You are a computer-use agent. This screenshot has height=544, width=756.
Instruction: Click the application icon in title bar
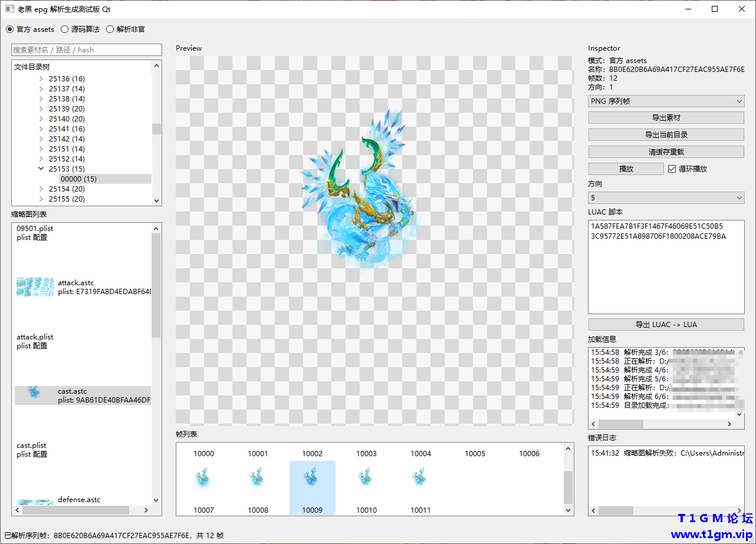9,9
